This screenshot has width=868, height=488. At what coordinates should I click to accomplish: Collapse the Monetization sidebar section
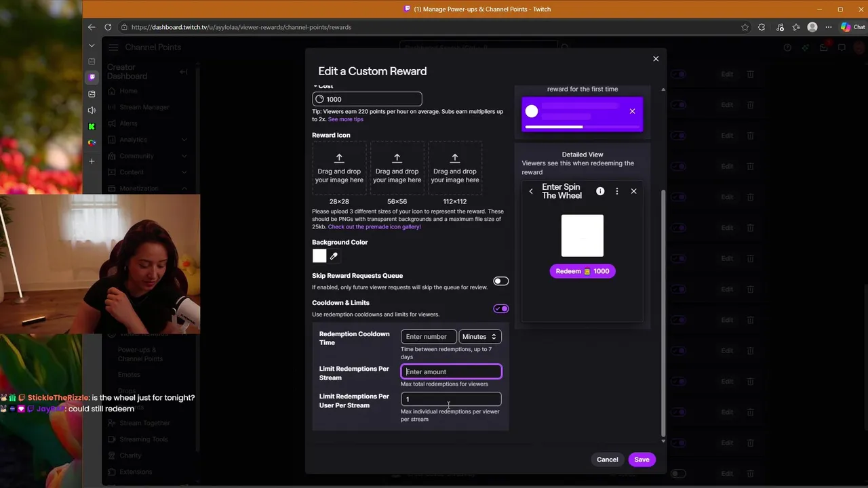(x=184, y=188)
